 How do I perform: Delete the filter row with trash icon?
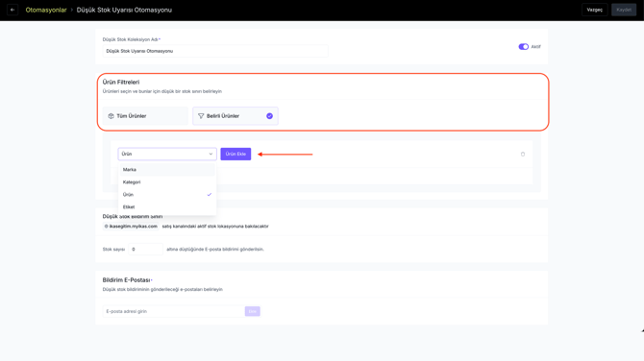click(523, 155)
